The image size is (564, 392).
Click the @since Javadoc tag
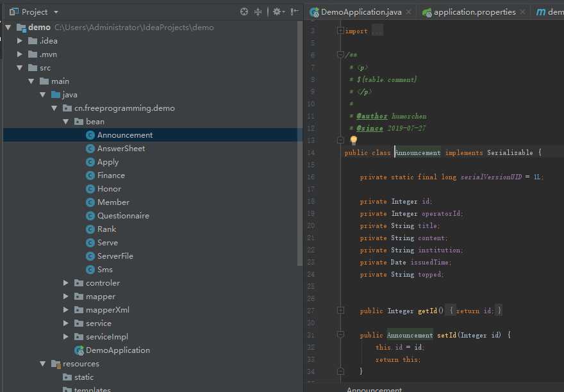[369, 128]
